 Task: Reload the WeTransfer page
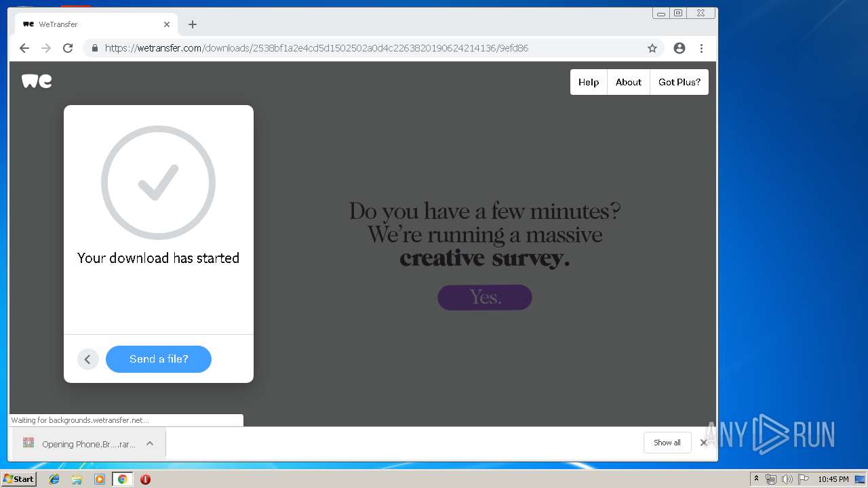(x=68, y=48)
